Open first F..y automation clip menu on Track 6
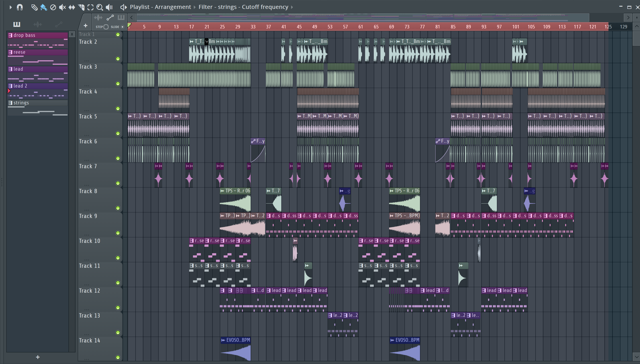The width and height of the screenshot is (640, 364). point(253,141)
